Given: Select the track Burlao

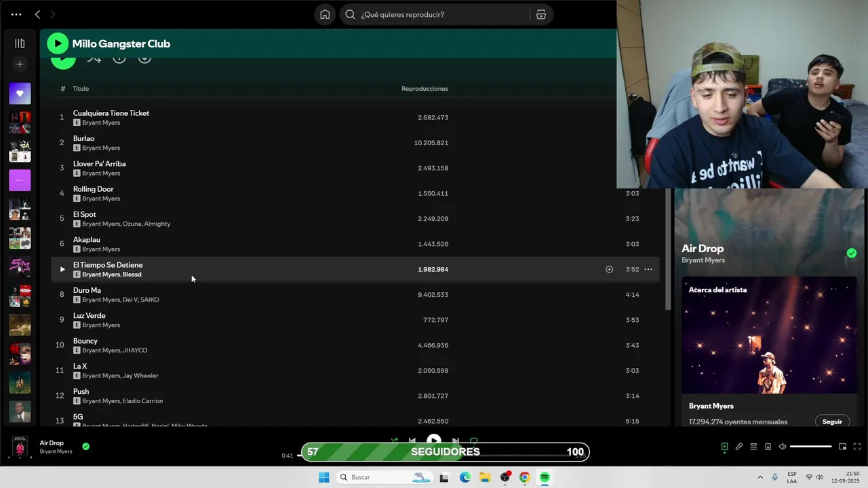Looking at the screenshot, I should tap(84, 138).
